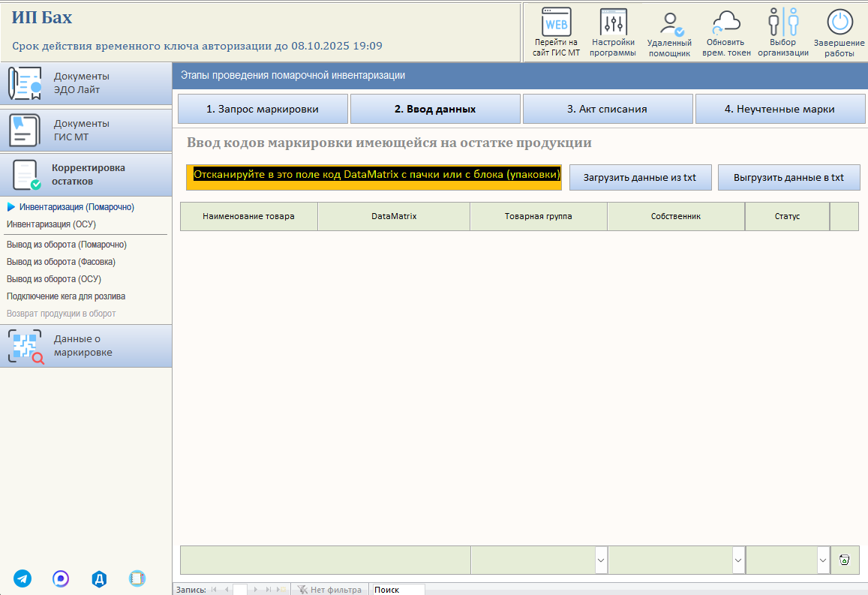Click Статус column header
The image size is (868, 595).
click(787, 216)
